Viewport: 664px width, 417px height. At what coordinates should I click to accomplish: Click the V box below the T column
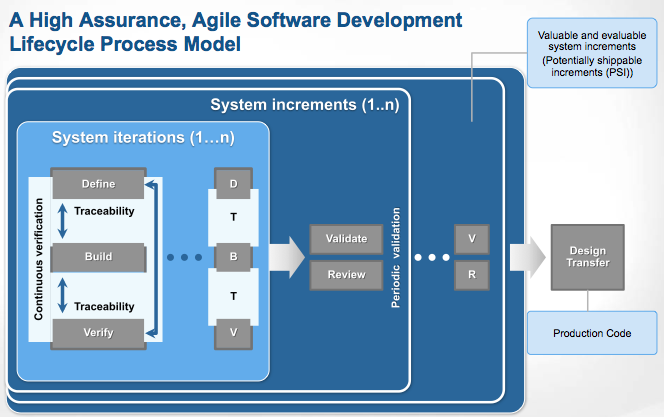[233, 334]
